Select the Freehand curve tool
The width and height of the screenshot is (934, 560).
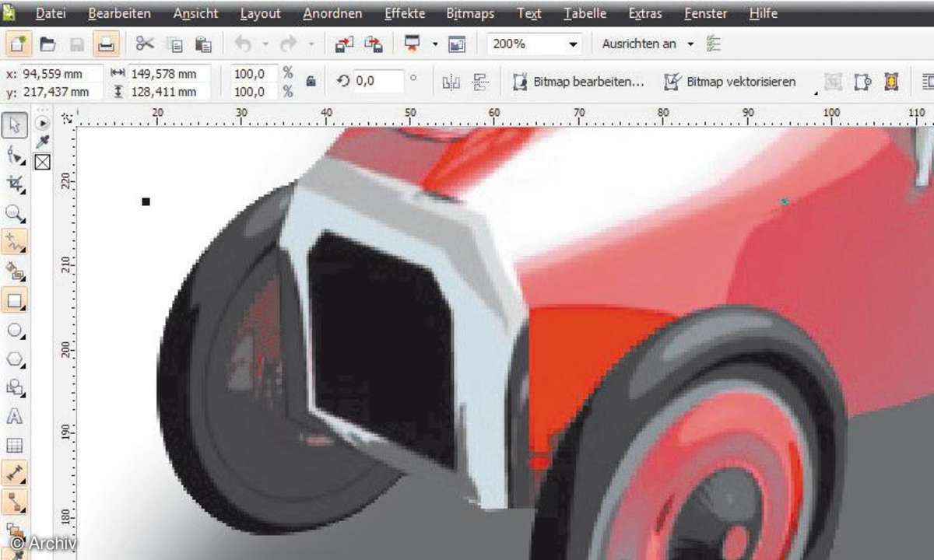click(x=16, y=241)
